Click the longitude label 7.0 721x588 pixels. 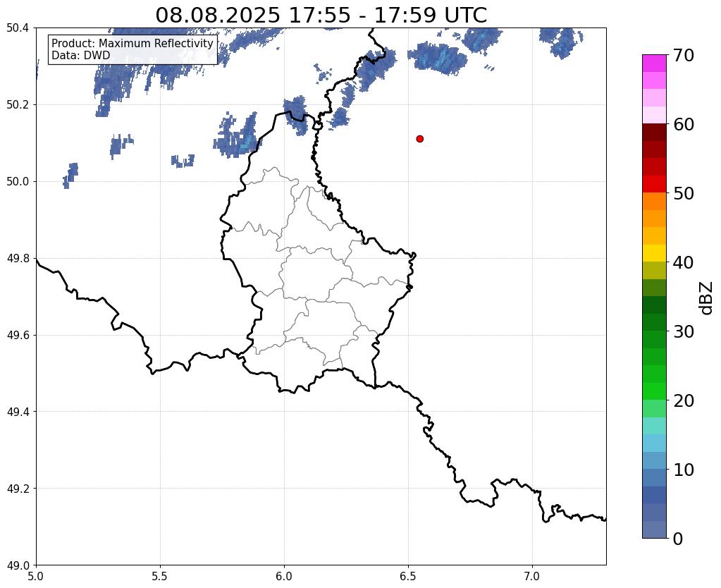click(532, 576)
